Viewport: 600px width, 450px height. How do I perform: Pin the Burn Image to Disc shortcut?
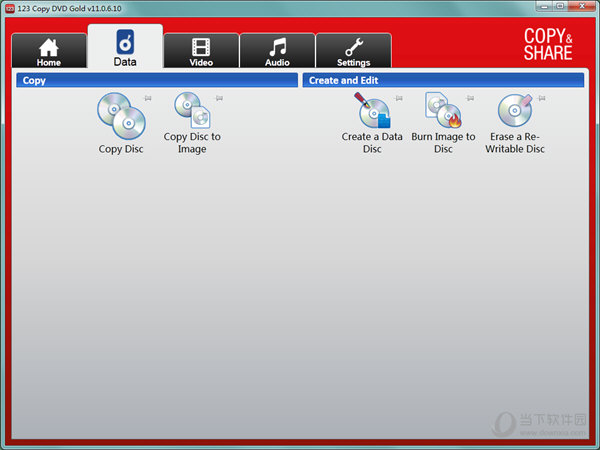[x=470, y=98]
